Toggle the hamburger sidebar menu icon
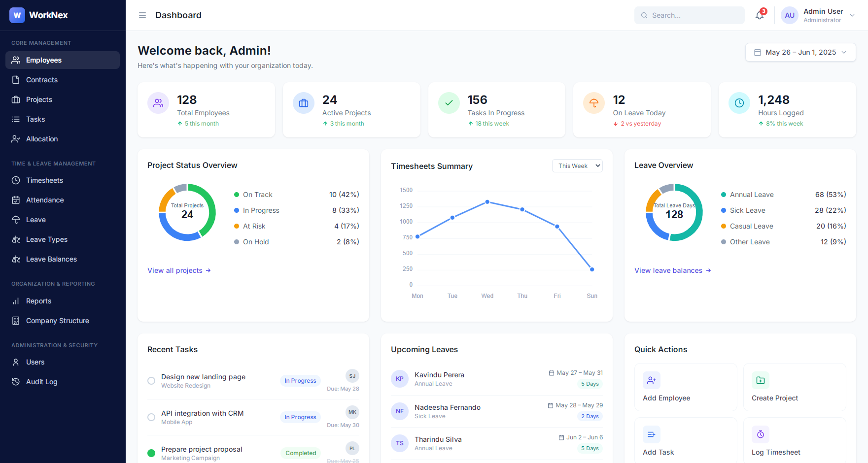Image resolution: width=868 pixels, height=463 pixels. pyautogui.click(x=142, y=15)
